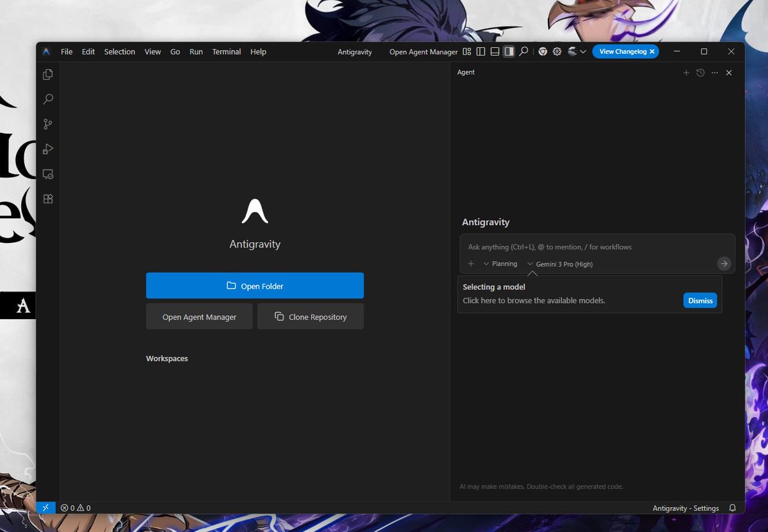768x532 pixels.
Task: Expand the Planning mode dropdown
Action: point(500,263)
